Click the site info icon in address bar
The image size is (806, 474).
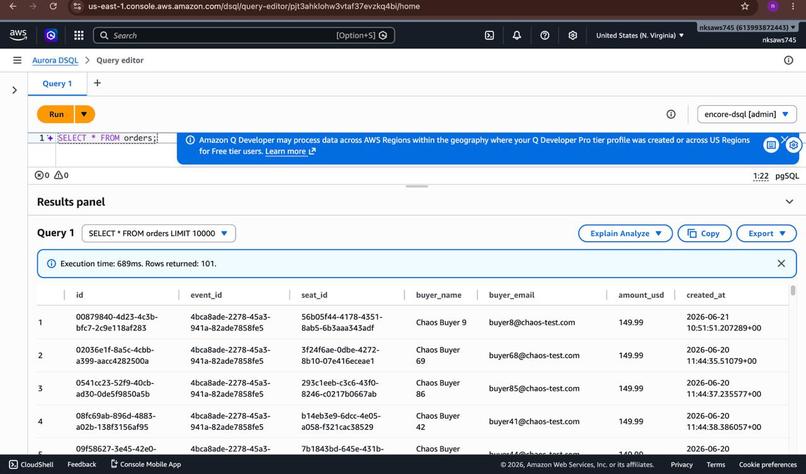tap(77, 6)
